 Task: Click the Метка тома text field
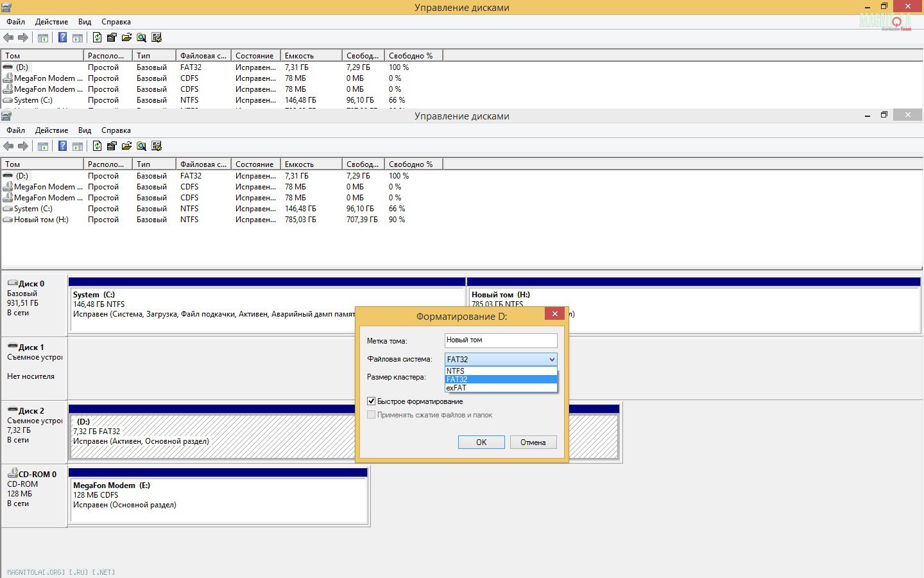point(501,340)
